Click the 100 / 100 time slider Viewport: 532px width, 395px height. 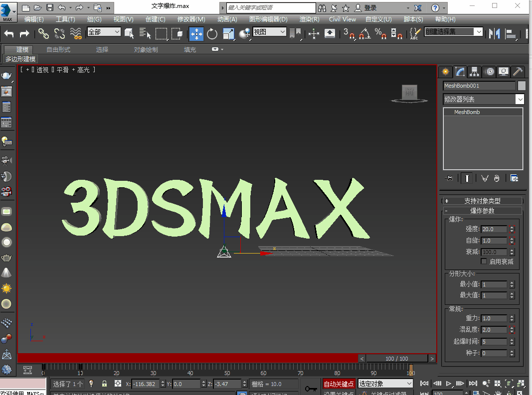[396, 359]
